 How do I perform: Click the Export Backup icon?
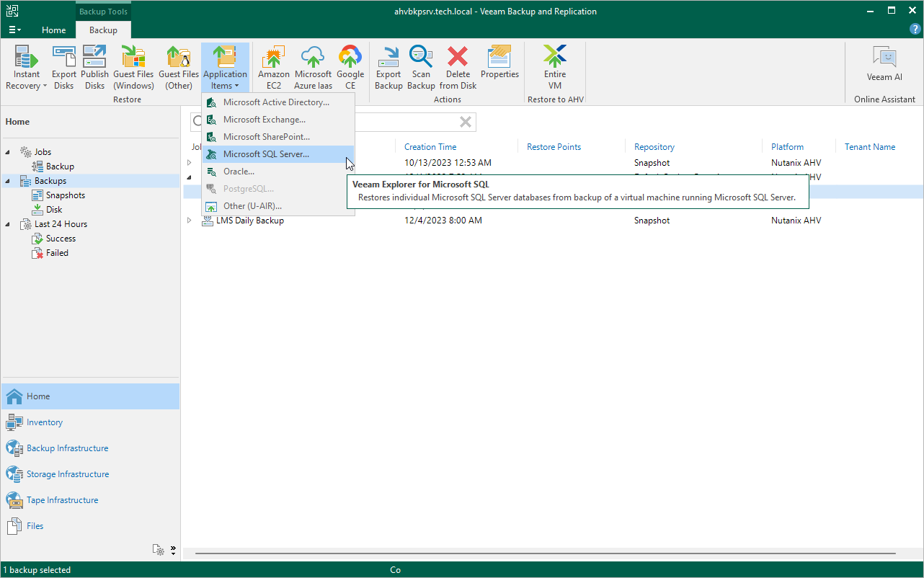coord(388,68)
